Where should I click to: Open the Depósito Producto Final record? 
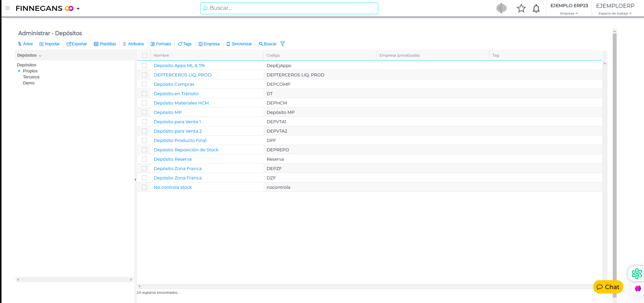[x=180, y=140]
